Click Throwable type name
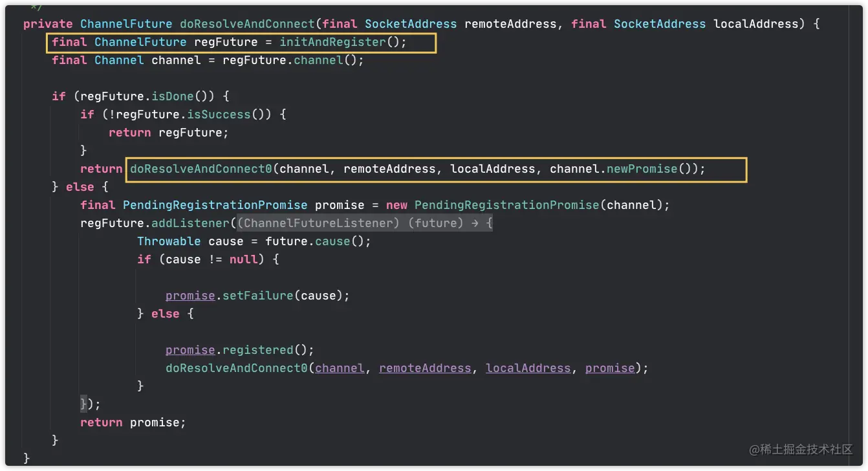The height and width of the screenshot is (471, 868). point(169,241)
